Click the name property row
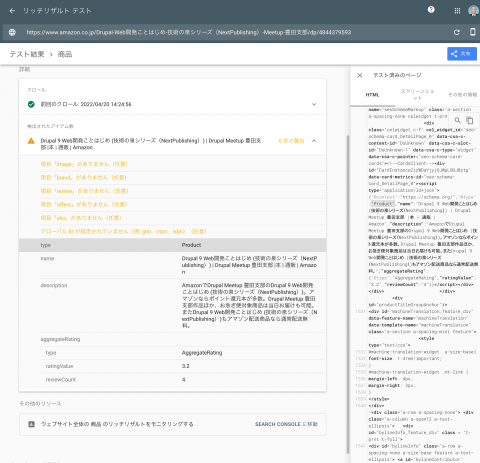The width and height of the screenshot is (480, 463). [x=173, y=265]
